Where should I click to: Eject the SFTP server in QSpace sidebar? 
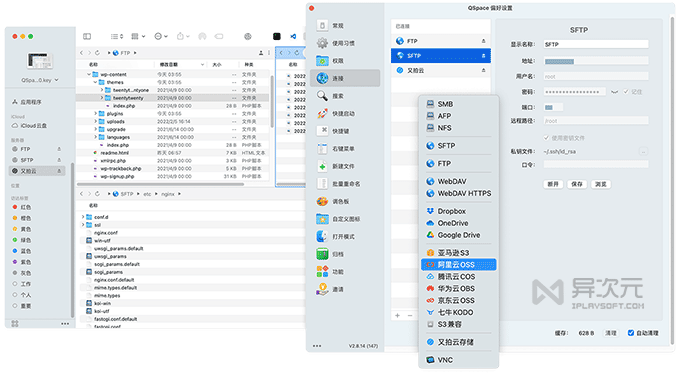pos(59,160)
